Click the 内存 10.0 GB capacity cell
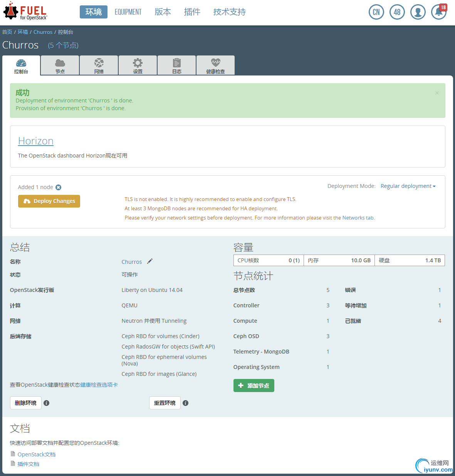 tap(339, 260)
